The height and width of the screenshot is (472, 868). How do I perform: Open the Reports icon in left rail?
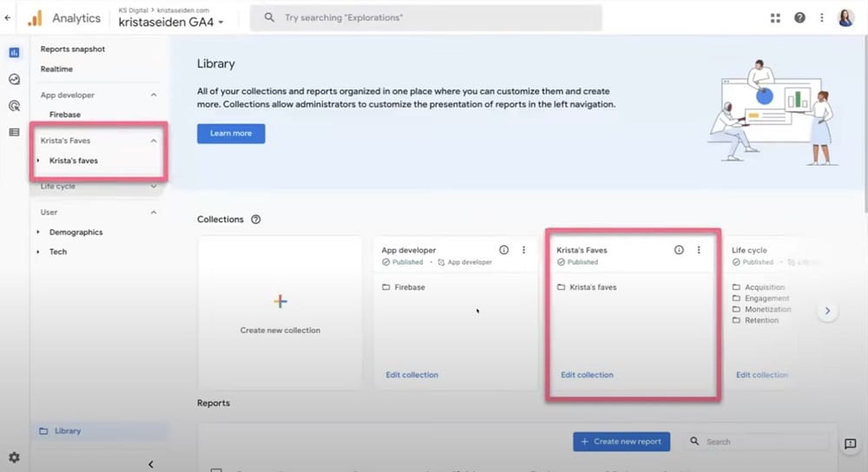pyautogui.click(x=14, y=53)
